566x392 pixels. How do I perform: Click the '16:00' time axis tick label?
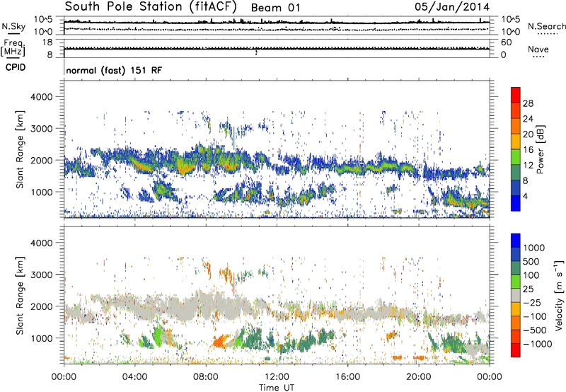coord(348,377)
